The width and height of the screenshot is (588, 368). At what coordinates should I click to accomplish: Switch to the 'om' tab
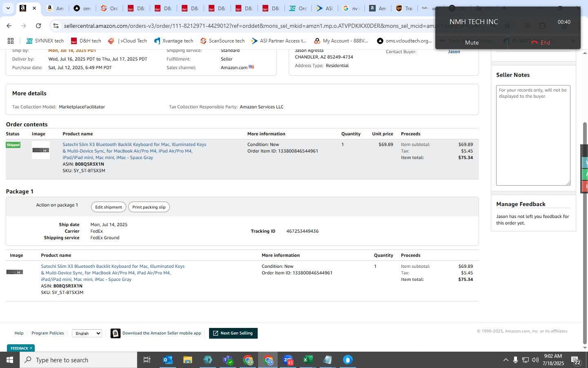tap(82, 8)
